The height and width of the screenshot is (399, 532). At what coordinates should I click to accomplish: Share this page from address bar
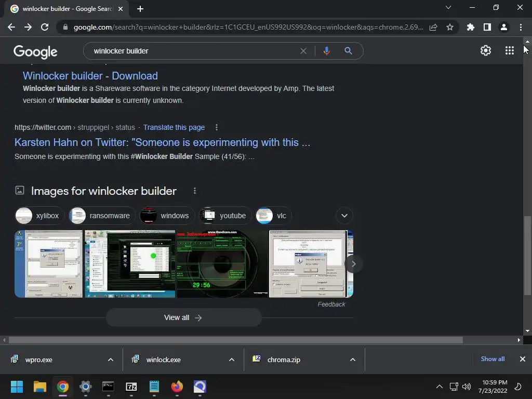tap(433, 27)
